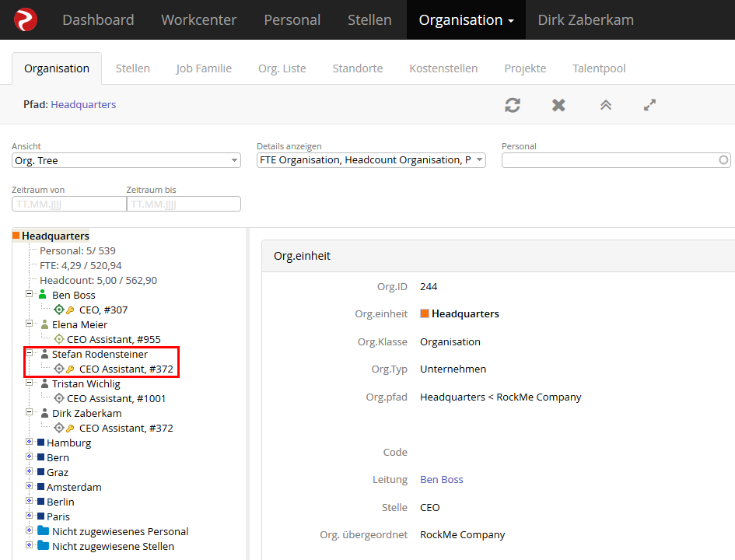
Task: Refresh the organisation tree view
Action: point(513,105)
